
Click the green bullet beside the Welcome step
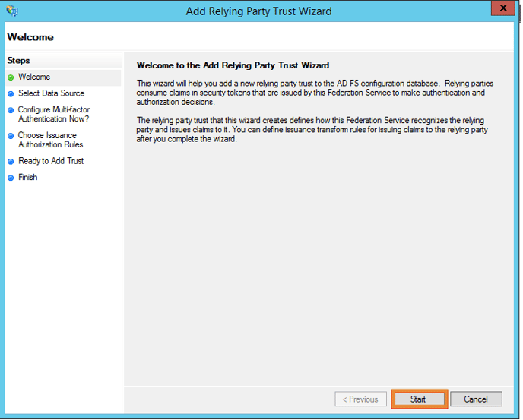[11, 77]
